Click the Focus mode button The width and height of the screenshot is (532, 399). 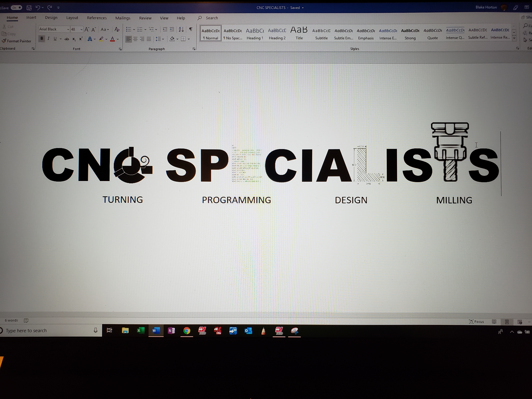pyautogui.click(x=476, y=322)
